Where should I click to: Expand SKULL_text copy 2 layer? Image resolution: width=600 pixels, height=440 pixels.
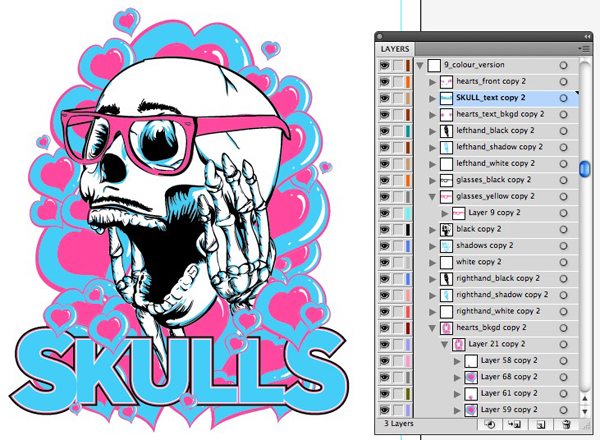(x=432, y=98)
